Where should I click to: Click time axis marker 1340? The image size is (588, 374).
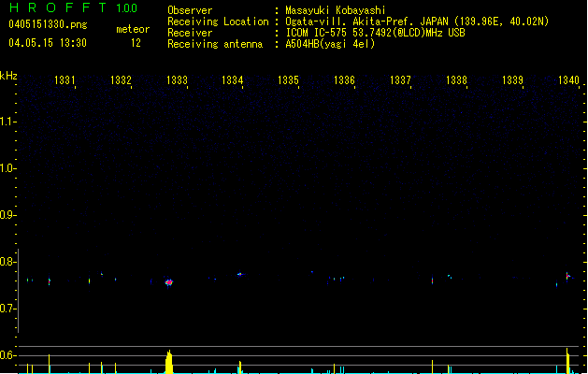coord(568,80)
